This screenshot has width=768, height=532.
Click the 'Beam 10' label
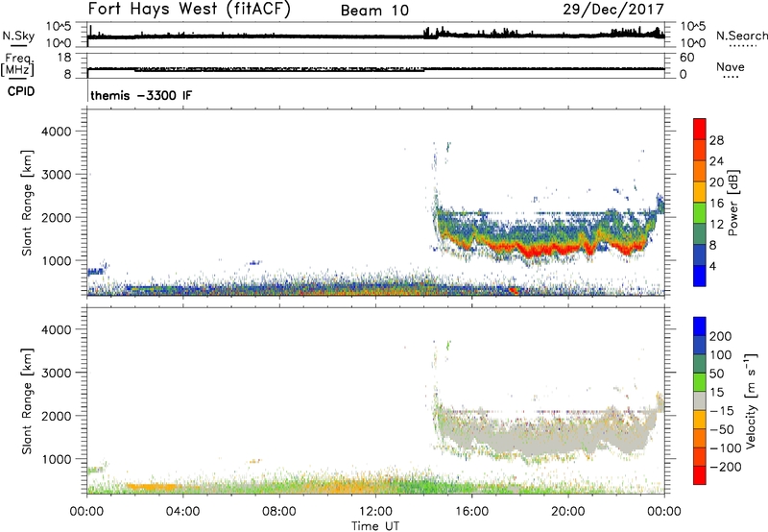374,11
